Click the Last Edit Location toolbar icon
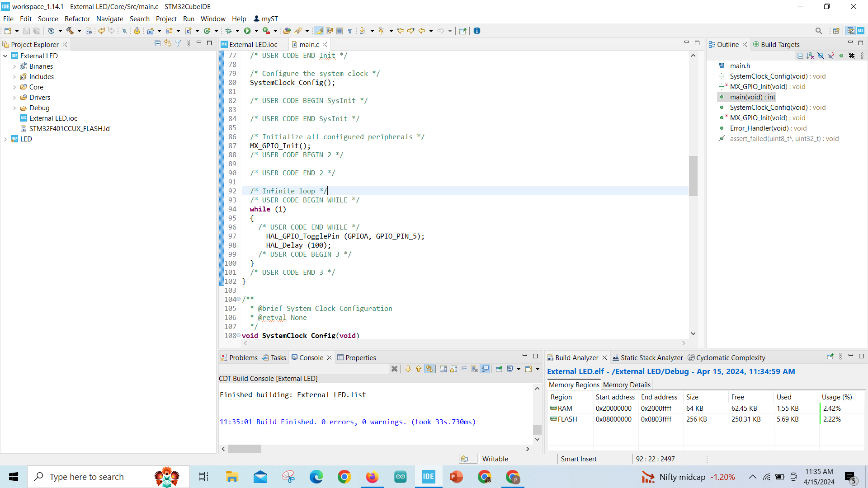This screenshot has width=868, height=488. [x=401, y=31]
